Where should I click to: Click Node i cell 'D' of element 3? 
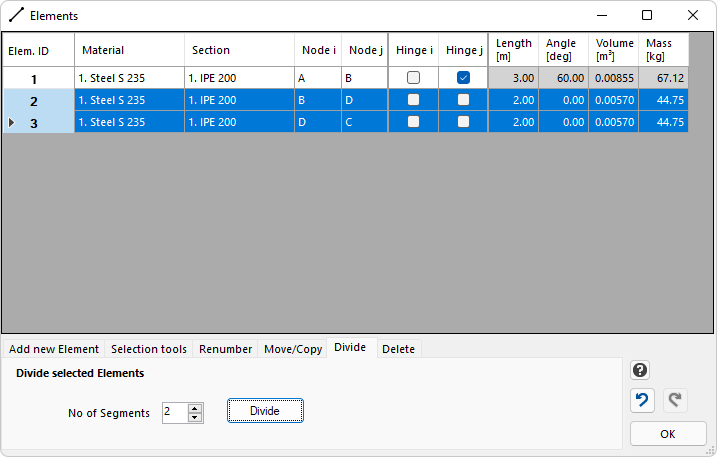pyautogui.click(x=318, y=122)
